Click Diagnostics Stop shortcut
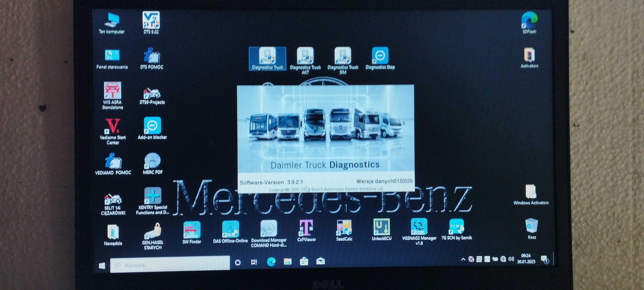Image resolution: width=644 pixels, height=290 pixels. [380, 58]
